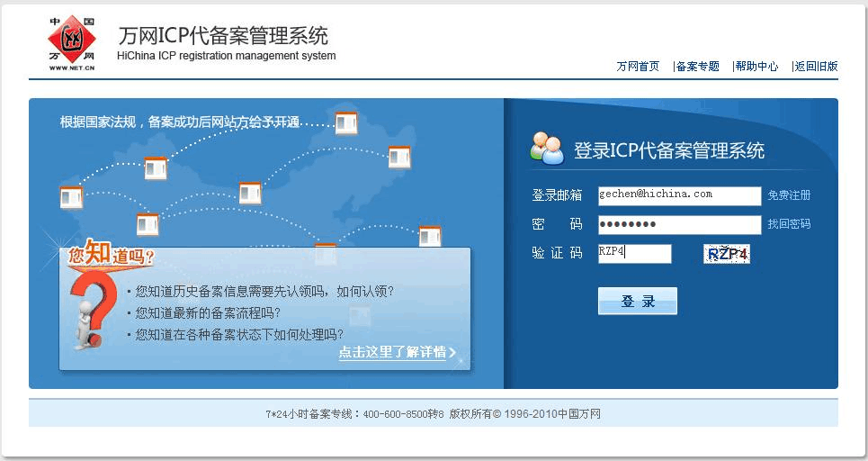Click into the 验证码 captcha input box

(634, 254)
